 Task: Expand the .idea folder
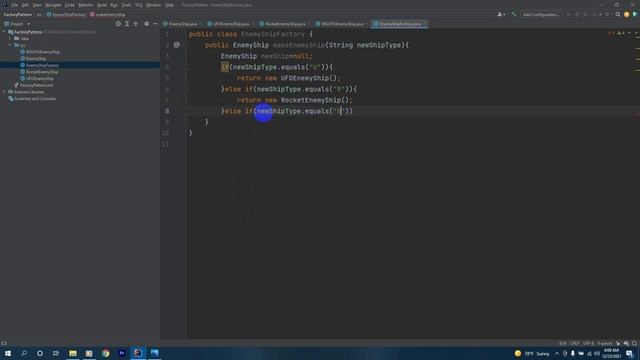[10, 38]
